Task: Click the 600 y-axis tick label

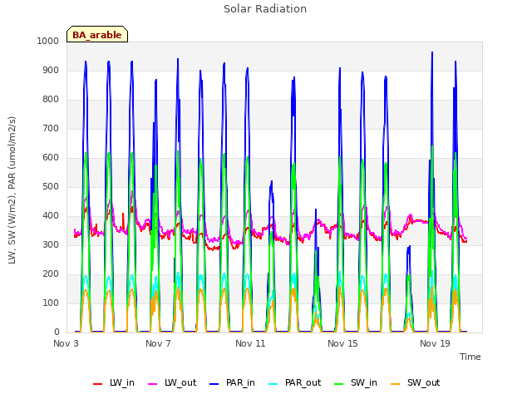Action: (x=51, y=157)
